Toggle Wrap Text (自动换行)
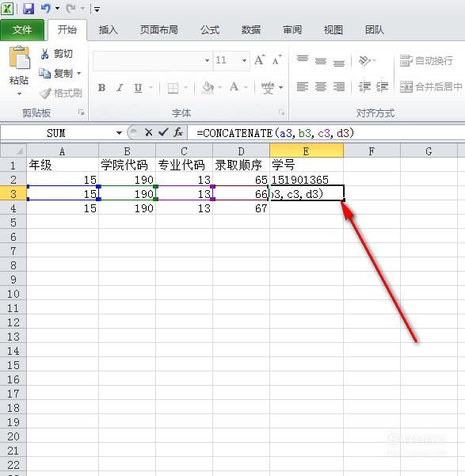This screenshot has height=476, width=465. tap(426, 60)
